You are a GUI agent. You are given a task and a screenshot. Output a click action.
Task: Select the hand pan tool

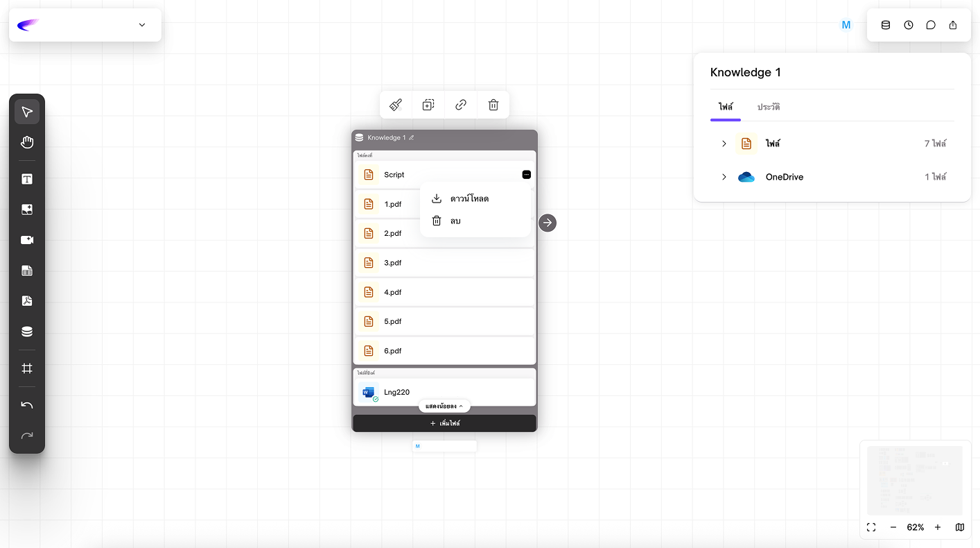(27, 143)
